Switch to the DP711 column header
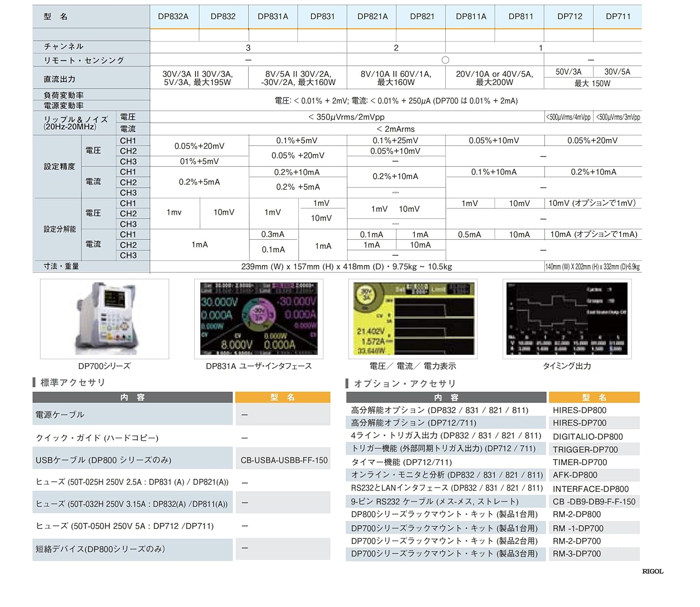The height and width of the screenshot is (607, 700). tap(617, 15)
